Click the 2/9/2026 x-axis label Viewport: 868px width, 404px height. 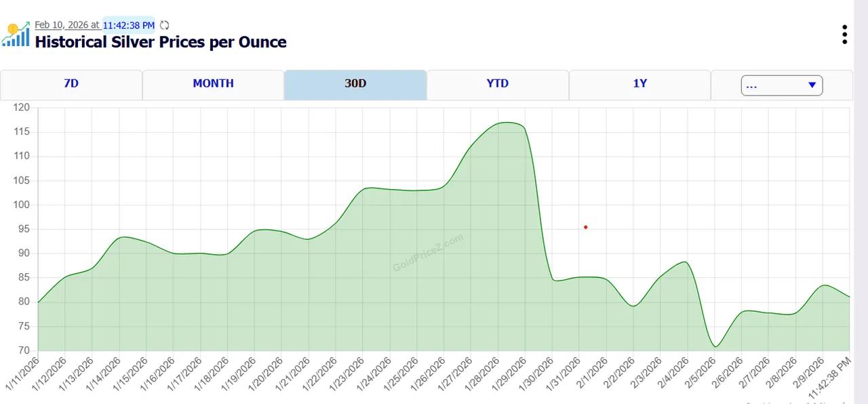point(810,373)
